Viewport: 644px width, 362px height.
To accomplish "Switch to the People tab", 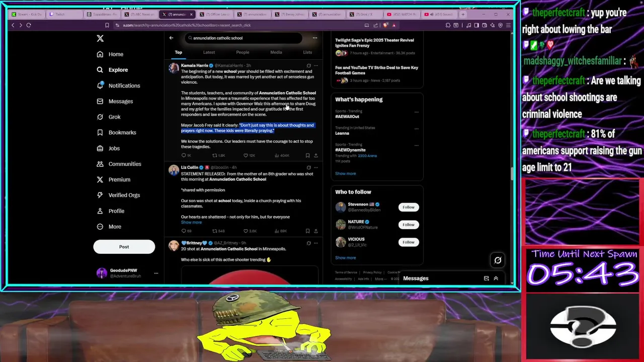I will pos(243,52).
